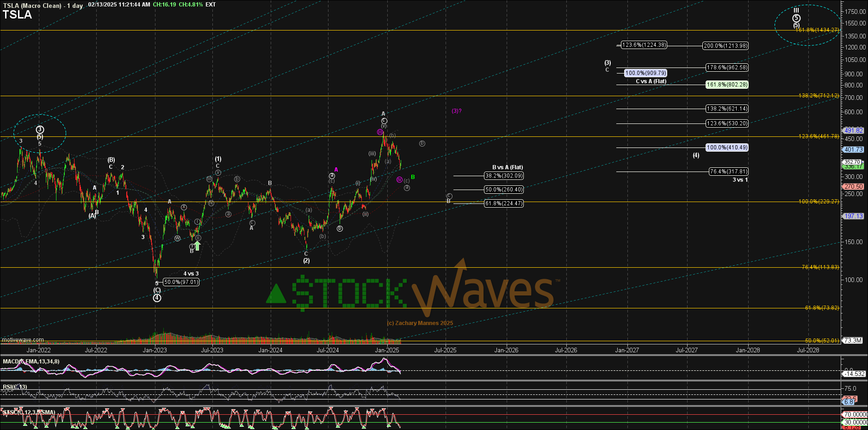Image resolution: width=868 pixels, height=430 pixels.
Task: Click Jan-2022 on the time axis
Action: point(38,350)
